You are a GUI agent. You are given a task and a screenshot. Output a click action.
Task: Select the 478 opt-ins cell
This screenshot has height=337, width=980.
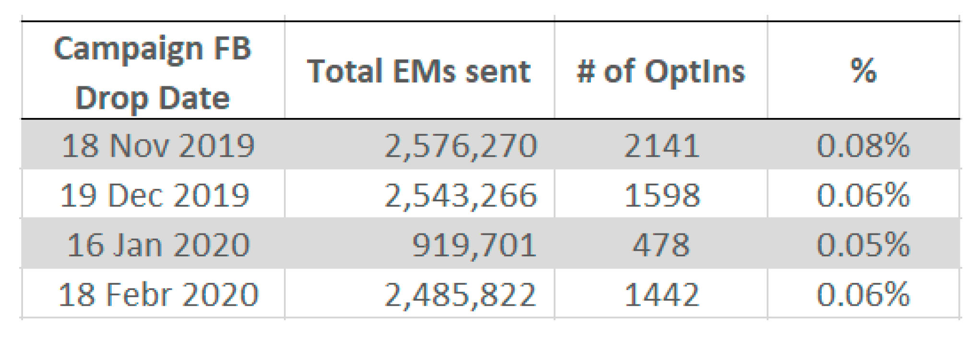(661, 245)
